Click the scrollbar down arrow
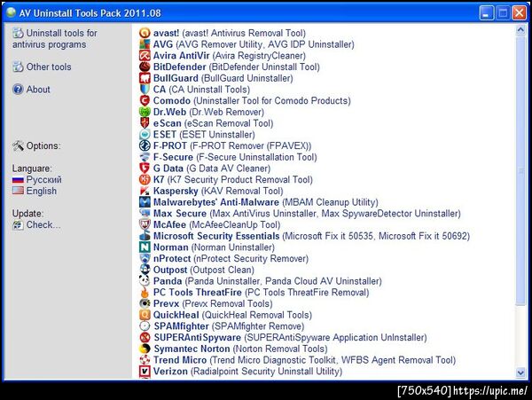 (x=520, y=373)
